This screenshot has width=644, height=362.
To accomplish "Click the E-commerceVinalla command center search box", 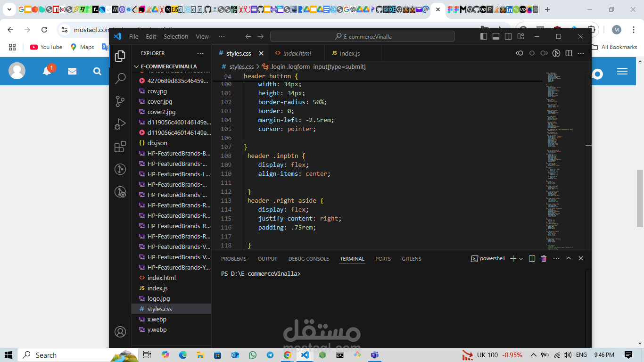I will pos(363,36).
